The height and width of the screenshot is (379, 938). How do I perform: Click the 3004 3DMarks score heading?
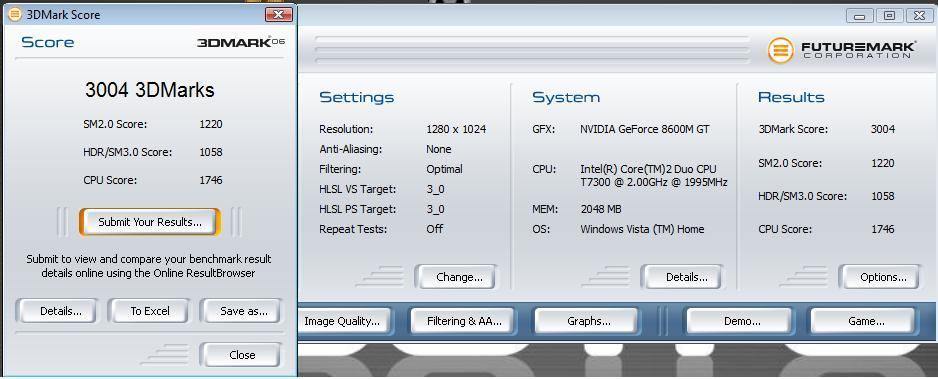[x=150, y=90]
